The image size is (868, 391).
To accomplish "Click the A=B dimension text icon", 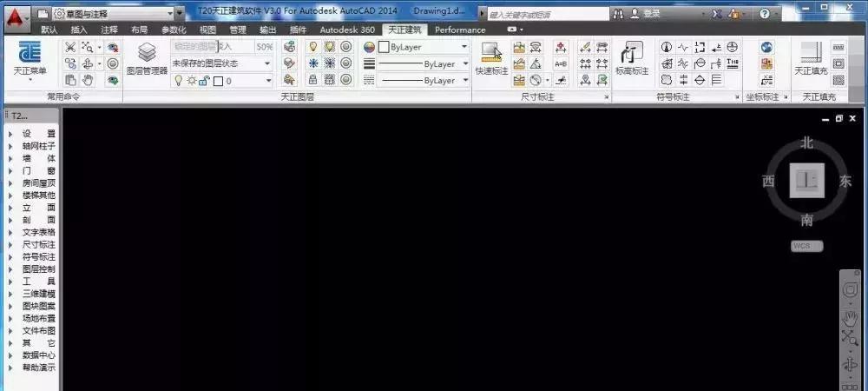I will pyautogui.click(x=561, y=63).
